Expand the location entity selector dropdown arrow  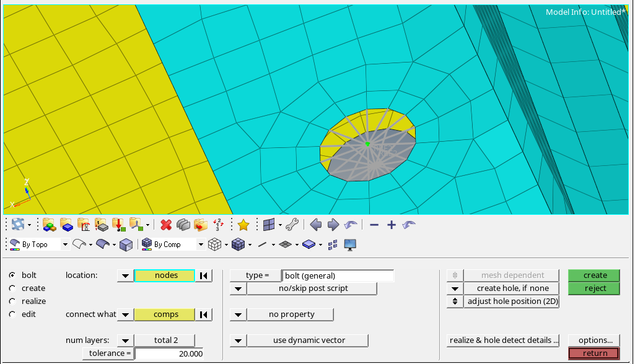(125, 275)
